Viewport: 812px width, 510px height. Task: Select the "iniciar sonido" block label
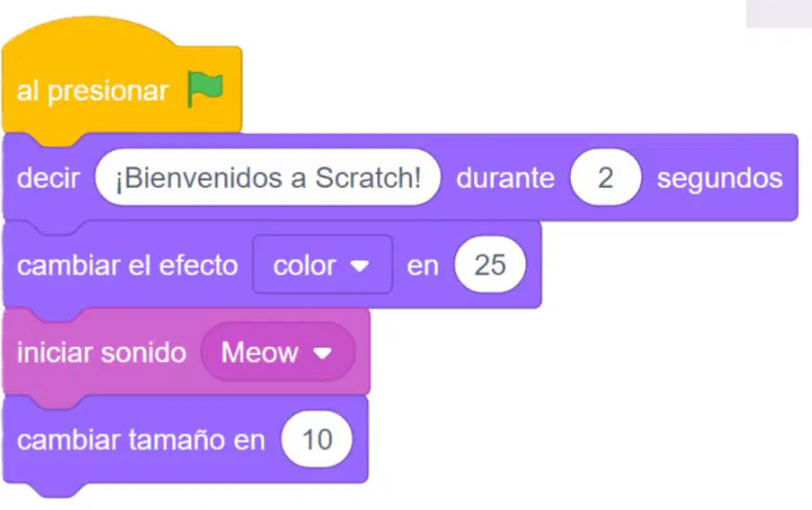point(101,353)
